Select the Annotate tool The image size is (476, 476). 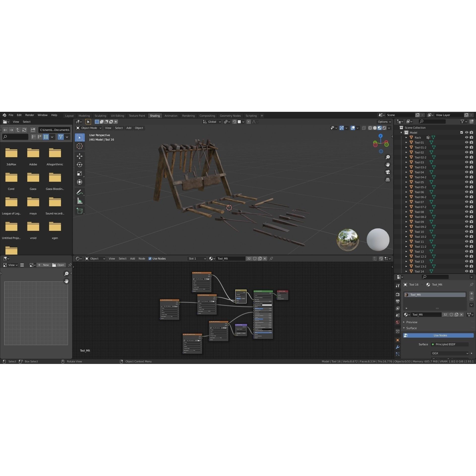(x=80, y=192)
